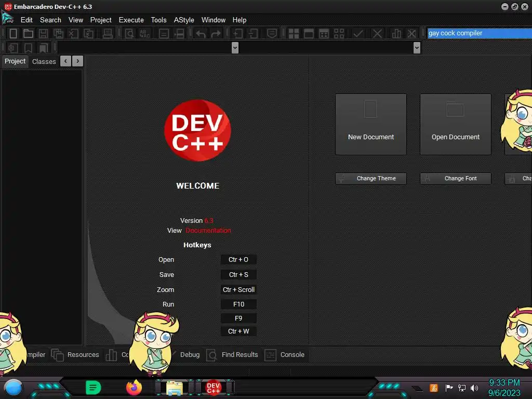Open the Search menu
532x399 pixels.
point(50,20)
